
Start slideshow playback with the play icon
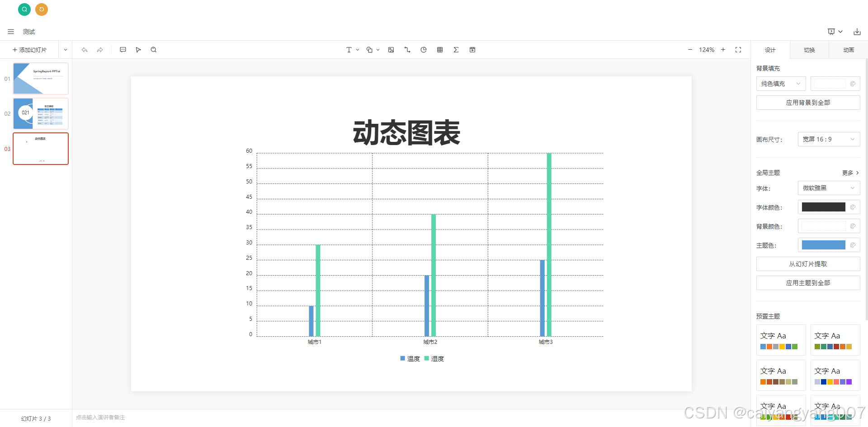(x=138, y=50)
